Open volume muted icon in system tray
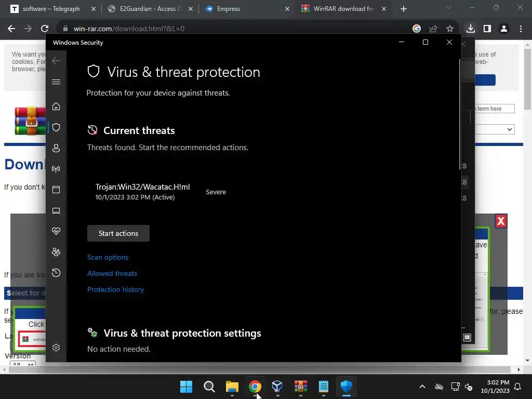The image size is (532, 399). (x=469, y=387)
